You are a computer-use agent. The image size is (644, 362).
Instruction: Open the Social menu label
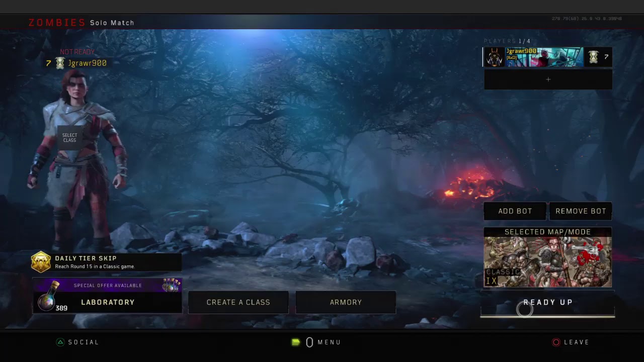pos(84,342)
